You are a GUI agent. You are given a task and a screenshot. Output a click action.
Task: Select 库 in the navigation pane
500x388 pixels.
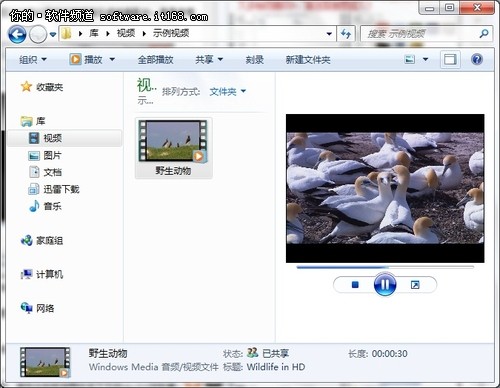coord(40,121)
